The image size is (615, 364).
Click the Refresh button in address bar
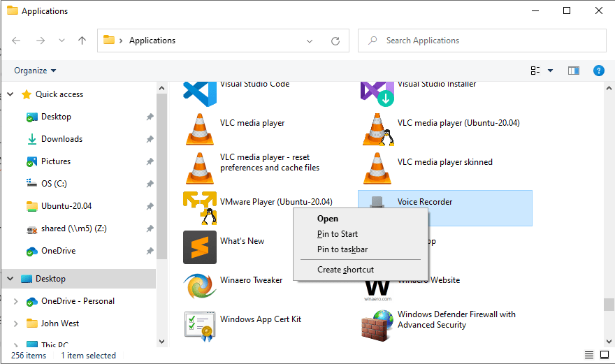click(x=335, y=41)
